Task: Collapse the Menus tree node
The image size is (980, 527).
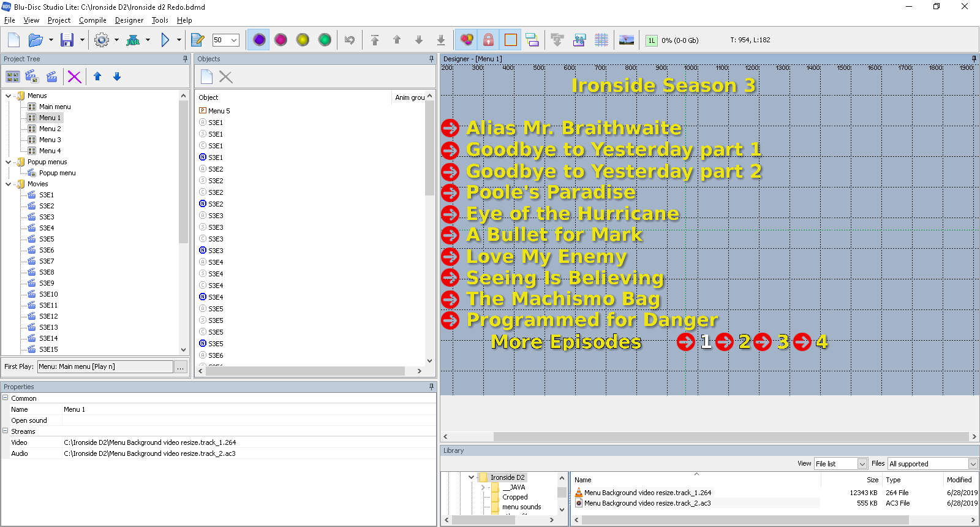Action: point(8,96)
